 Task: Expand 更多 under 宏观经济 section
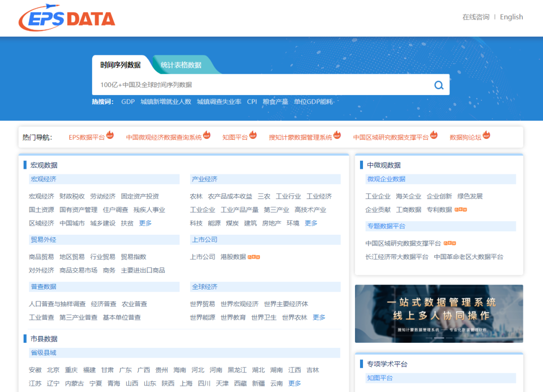pos(145,223)
